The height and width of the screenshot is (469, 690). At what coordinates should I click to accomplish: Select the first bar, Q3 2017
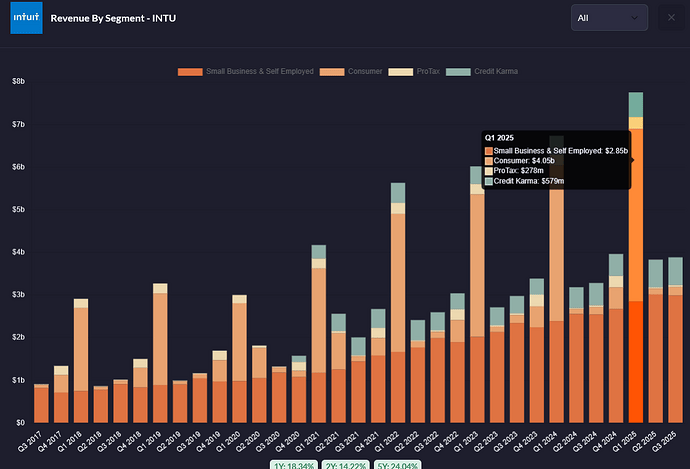[x=41, y=403]
